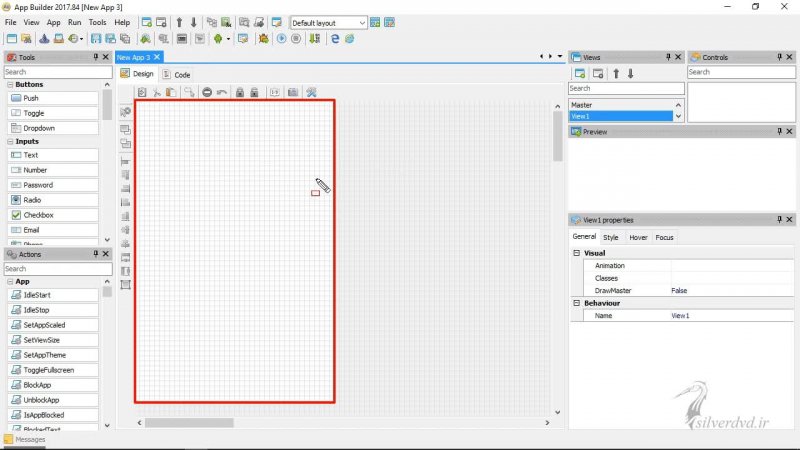The height and width of the screenshot is (450, 800).
Task: Pin the Tools panel with pushpin icon
Action: 96,58
